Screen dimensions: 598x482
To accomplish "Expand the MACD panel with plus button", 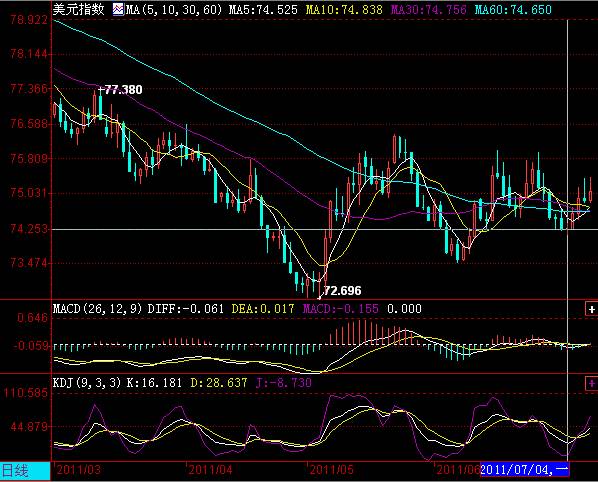I will [592, 309].
